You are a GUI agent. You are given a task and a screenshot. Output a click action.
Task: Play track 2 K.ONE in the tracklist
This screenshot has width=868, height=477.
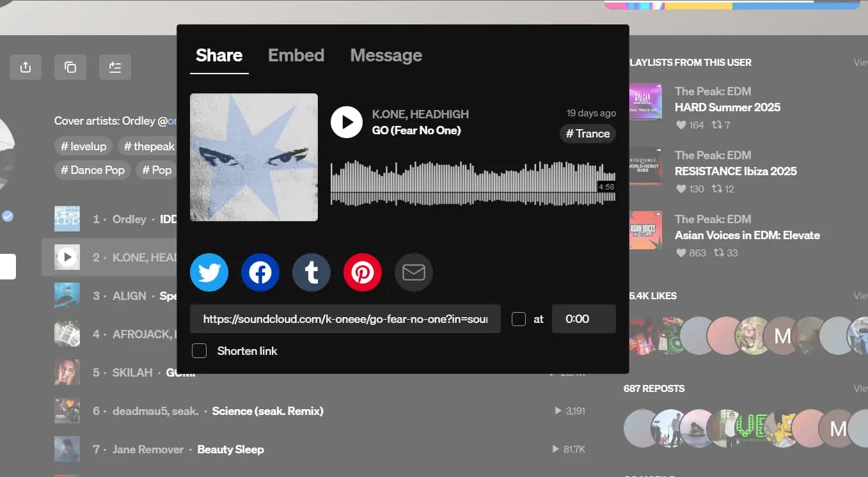[67, 257]
